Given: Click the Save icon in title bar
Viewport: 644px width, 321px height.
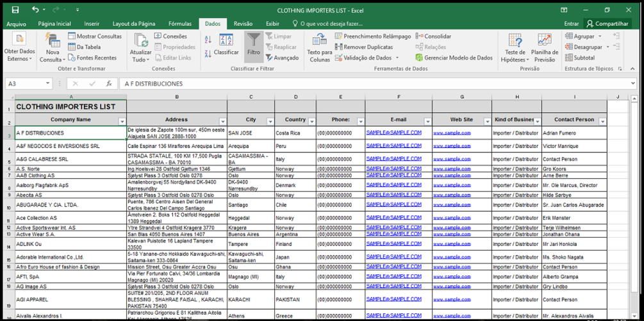Looking at the screenshot, I should point(15,10).
